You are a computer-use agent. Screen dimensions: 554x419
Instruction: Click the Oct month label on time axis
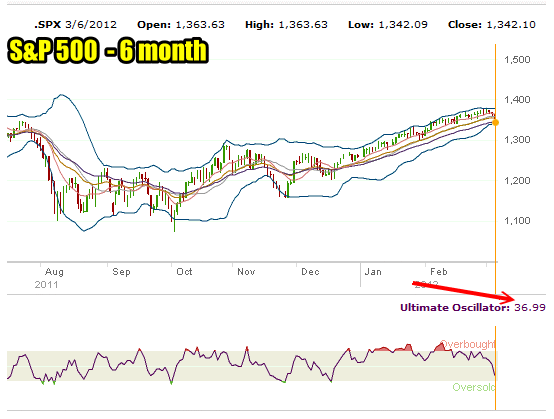(184, 272)
